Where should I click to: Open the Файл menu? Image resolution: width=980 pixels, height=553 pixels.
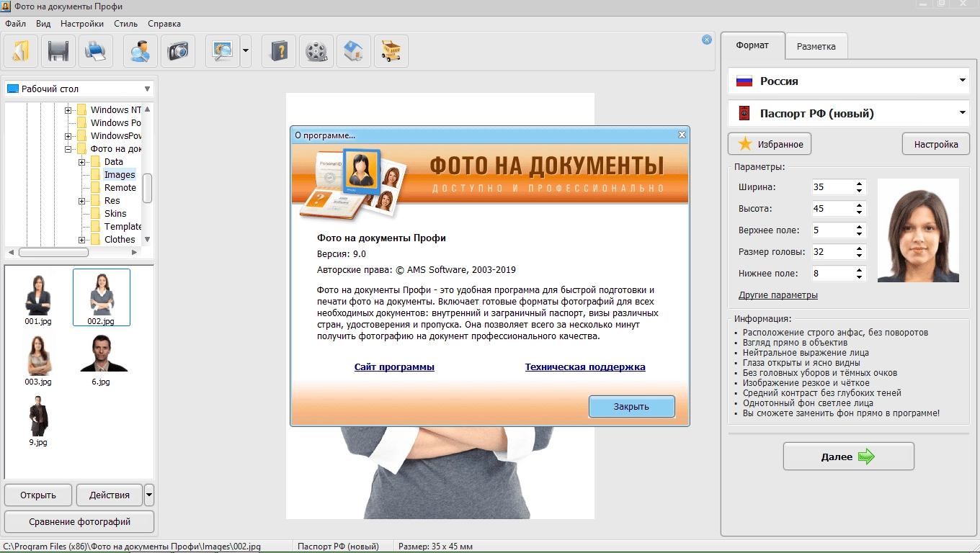[15, 24]
